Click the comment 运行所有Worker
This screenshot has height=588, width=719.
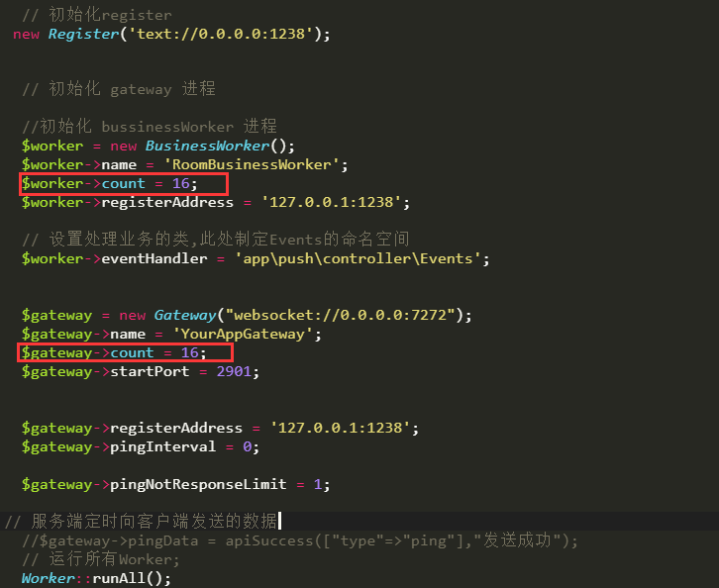coord(100,559)
